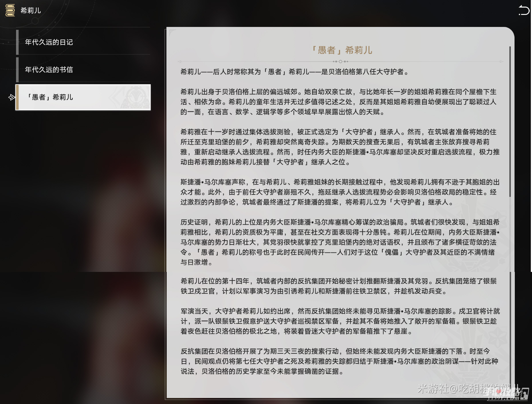Select the 「愚者」希莉儿 entry
Viewport: 532px width, 404px height.
[x=83, y=97]
